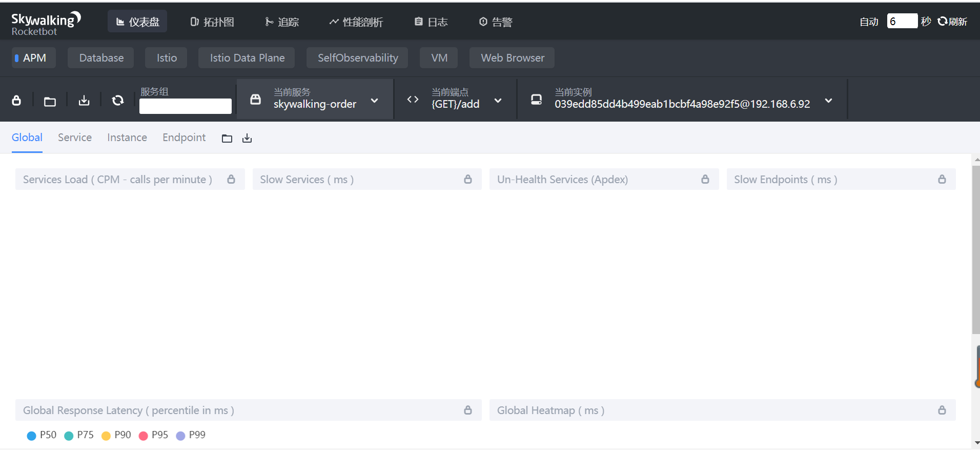Click the vertical page scrollbar
Viewport: 980px width, 450px height.
[x=976, y=249]
